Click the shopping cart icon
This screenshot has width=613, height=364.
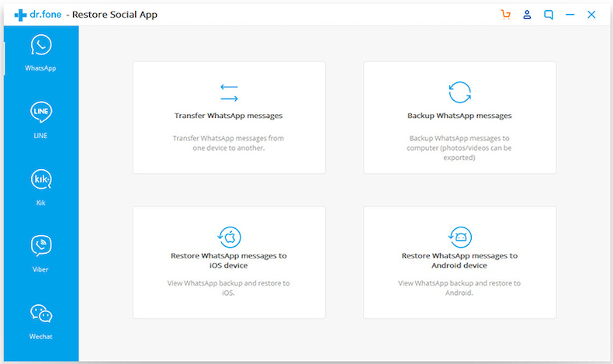pos(506,15)
